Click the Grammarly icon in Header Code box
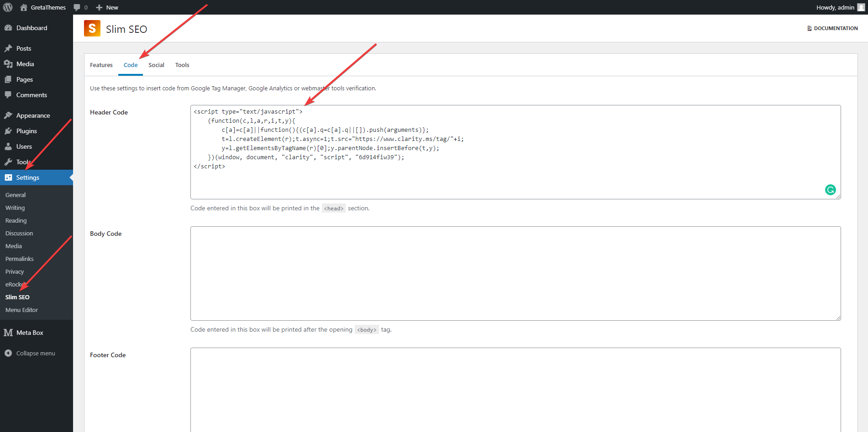This screenshot has width=868, height=432. tap(831, 190)
